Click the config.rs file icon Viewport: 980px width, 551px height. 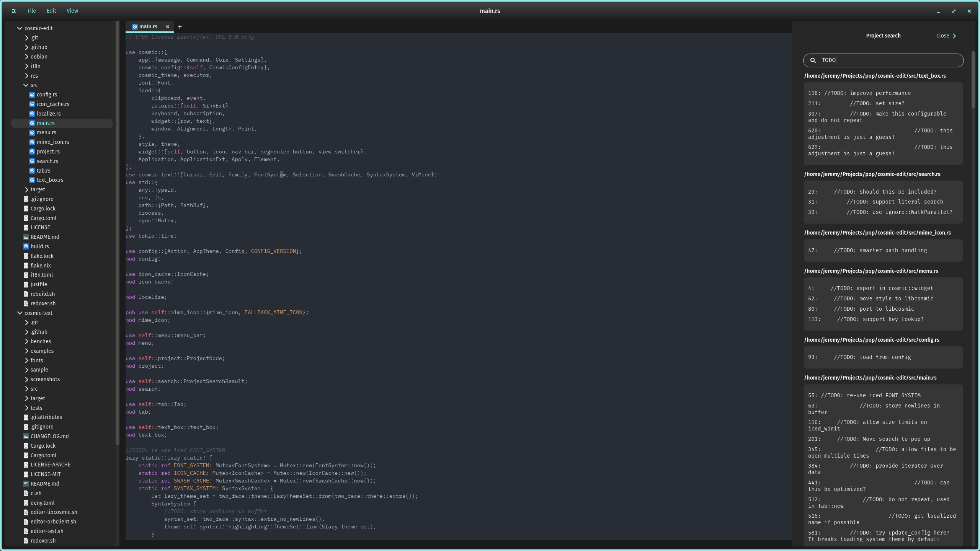(x=32, y=95)
